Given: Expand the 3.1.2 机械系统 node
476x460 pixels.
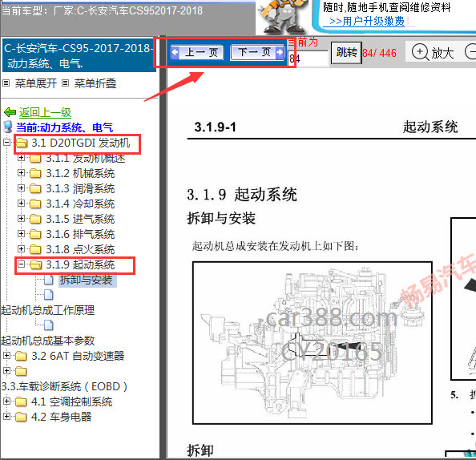Looking at the screenshot, I should [21, 173].
